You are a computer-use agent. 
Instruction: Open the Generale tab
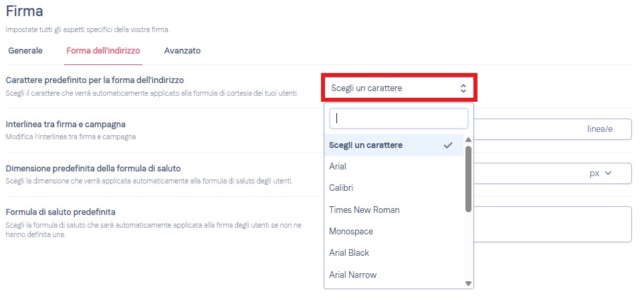(x=25, y=51)
